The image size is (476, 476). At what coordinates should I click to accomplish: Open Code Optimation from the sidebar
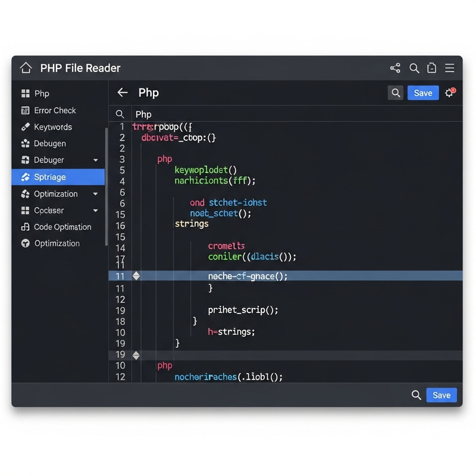click(x=61, y=227)
